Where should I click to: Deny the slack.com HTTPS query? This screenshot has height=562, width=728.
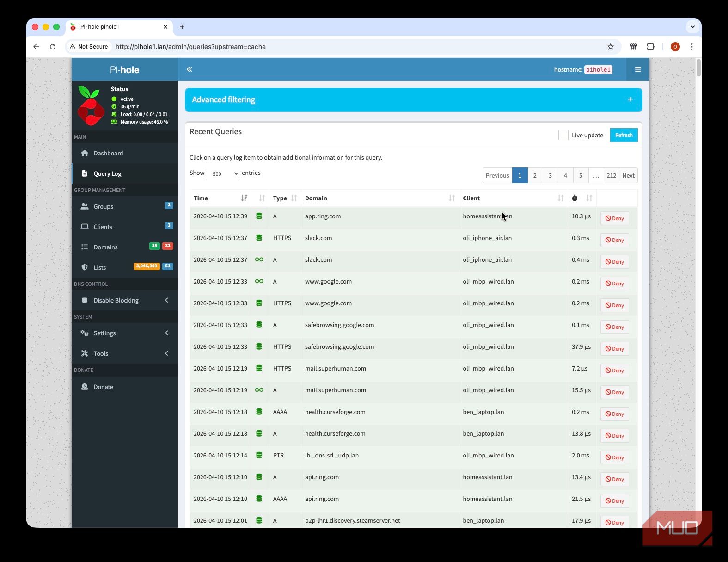(x=614, y=240)
